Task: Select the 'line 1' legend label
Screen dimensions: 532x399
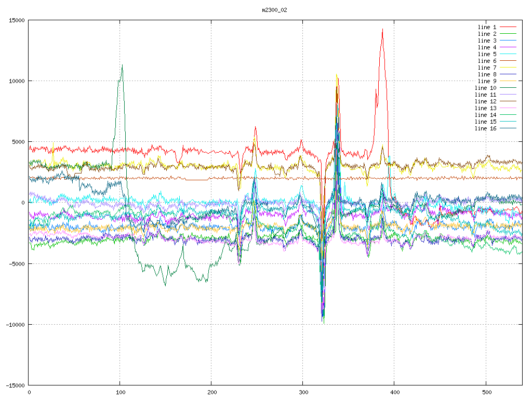Action: [x=487, y=27]
